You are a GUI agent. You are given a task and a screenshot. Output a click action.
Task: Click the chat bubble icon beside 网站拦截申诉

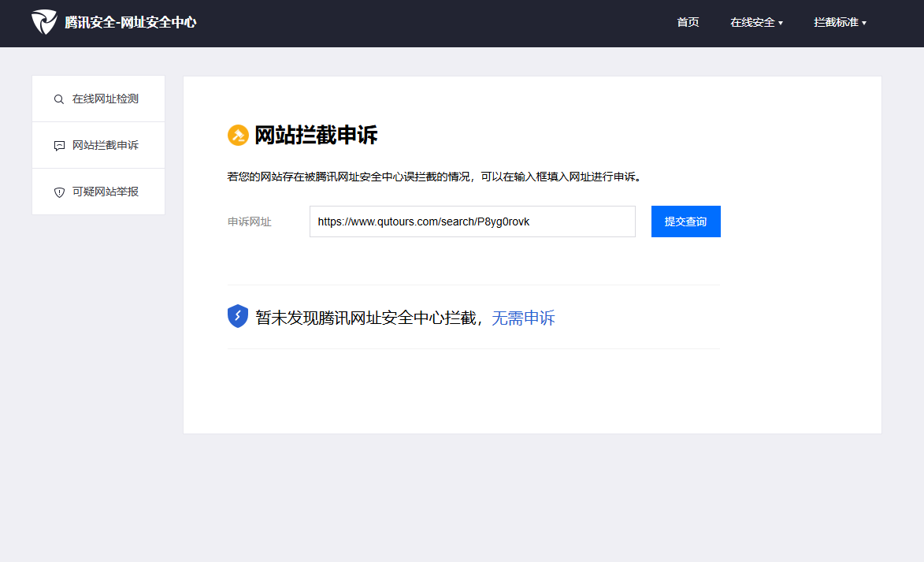[59, 146]
